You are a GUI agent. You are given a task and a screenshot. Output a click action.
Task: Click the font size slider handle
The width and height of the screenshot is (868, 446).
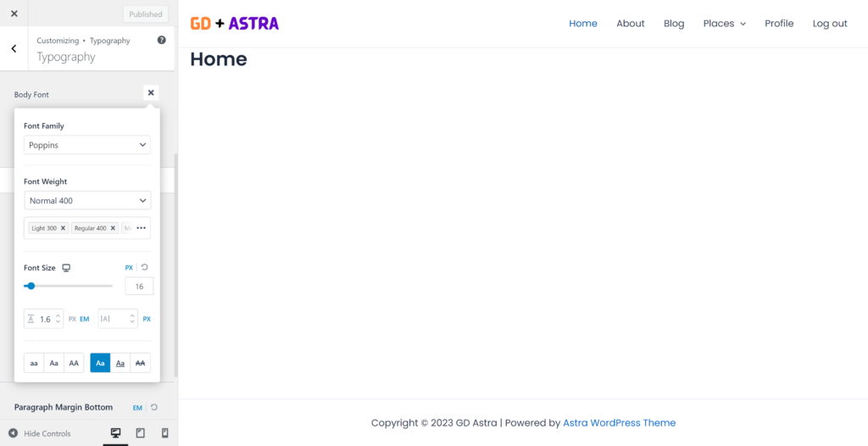(31, 286)
